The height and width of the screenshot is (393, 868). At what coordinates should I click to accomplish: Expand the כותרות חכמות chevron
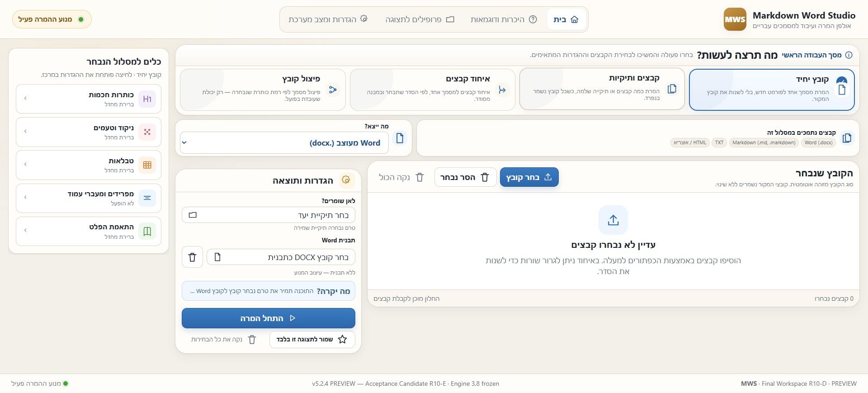[25, 98]
